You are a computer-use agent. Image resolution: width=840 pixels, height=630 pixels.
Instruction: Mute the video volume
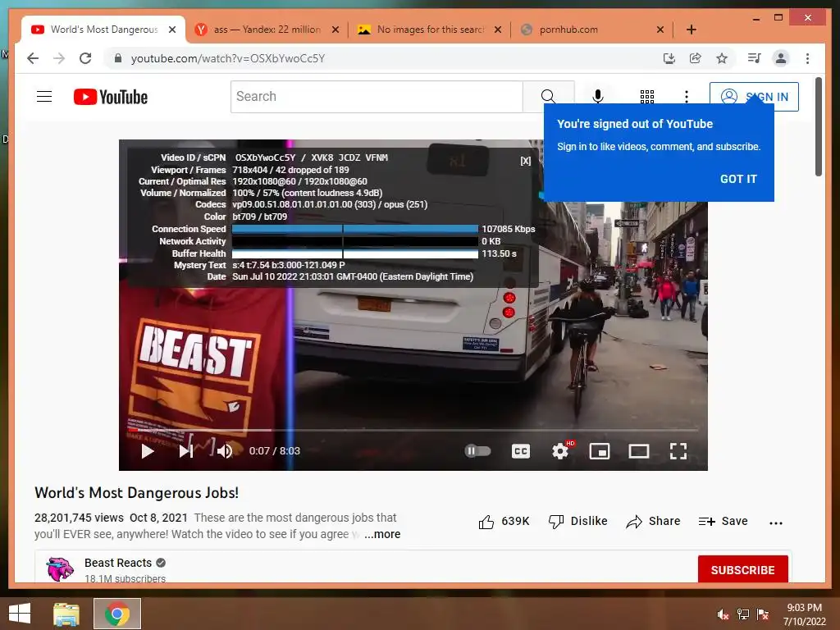pos(225,451)
